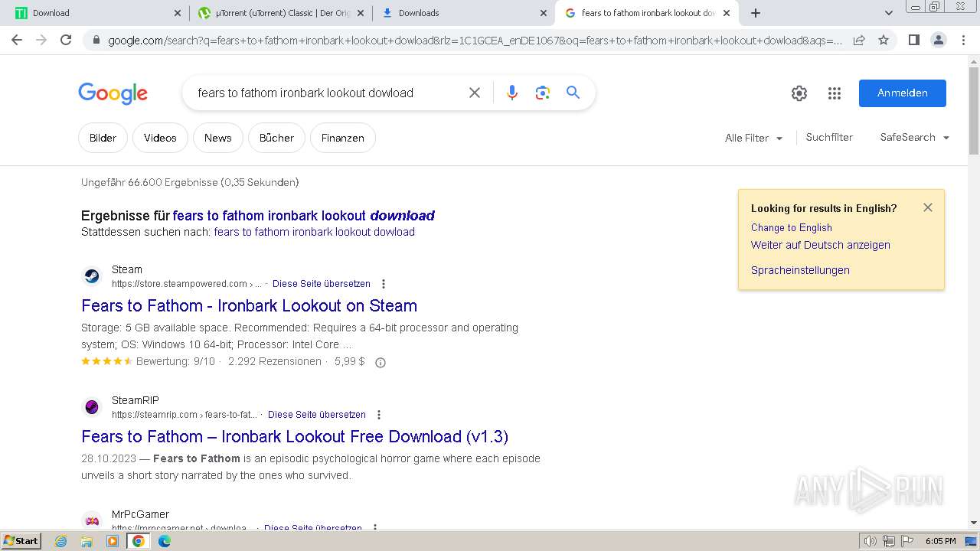Open more options for SteamRIP result
Screen dimensions: 980x551
pyautogui.click(x=379, y=415)
